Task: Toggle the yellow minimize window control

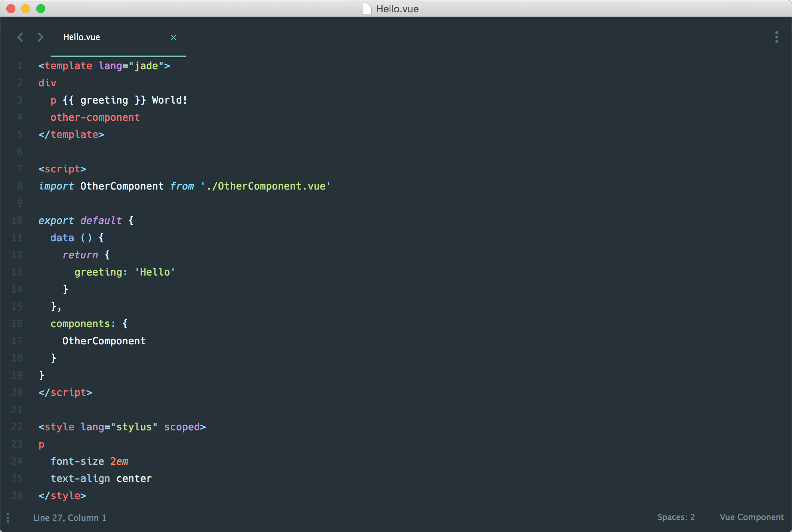Action: pos(26,9)
